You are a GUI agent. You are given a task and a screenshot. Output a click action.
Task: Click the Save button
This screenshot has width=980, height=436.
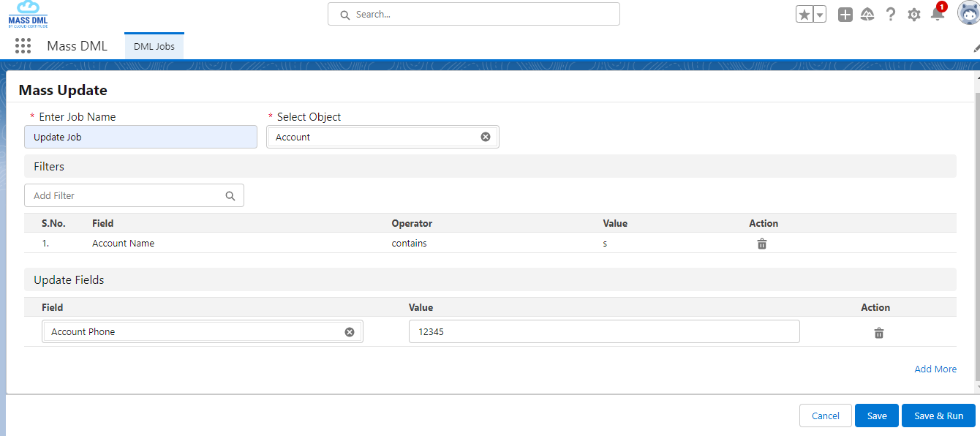click(876, 416)
